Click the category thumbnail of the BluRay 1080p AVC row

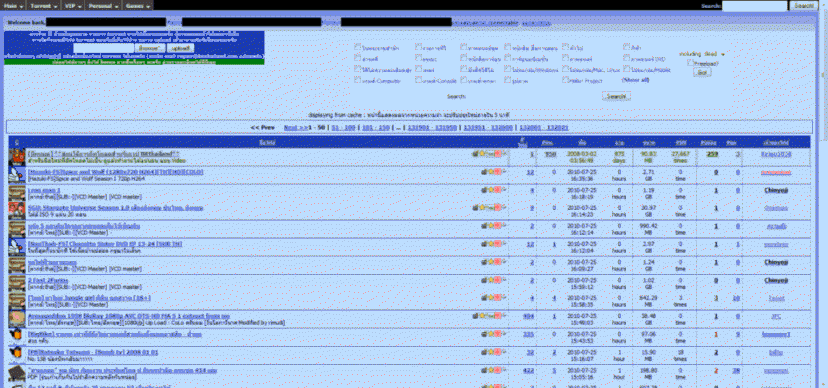point(17,319)
